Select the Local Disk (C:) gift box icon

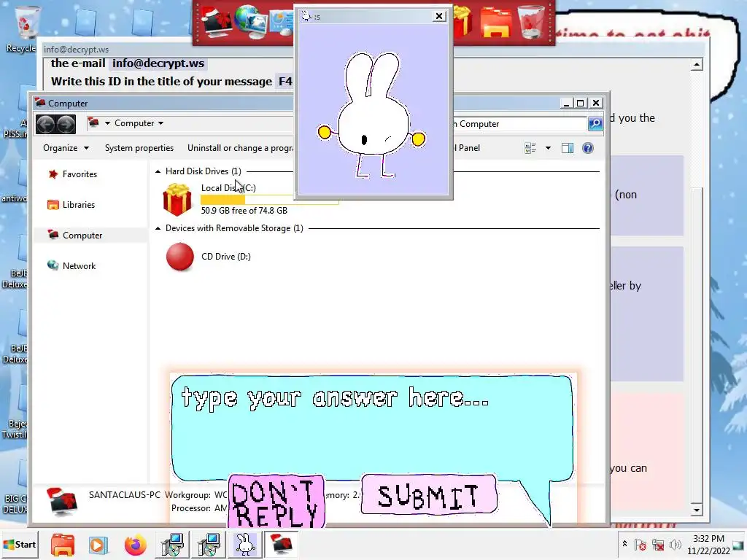click(x=177, y=200)
